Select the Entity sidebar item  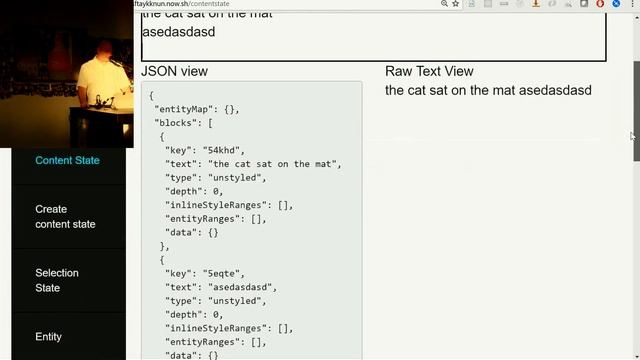tap(48, 337)
